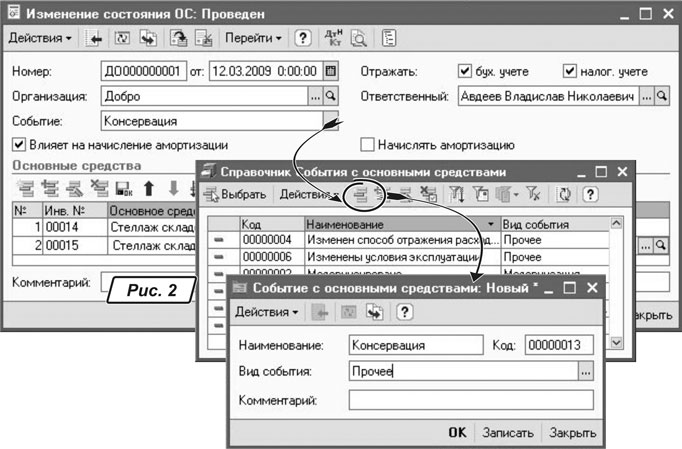Image resolution: width=682 pixels, height=449 pixels.
Task: Click the OK button in Событие dialog
Action: pyautogui.click(x=456, y=432)
